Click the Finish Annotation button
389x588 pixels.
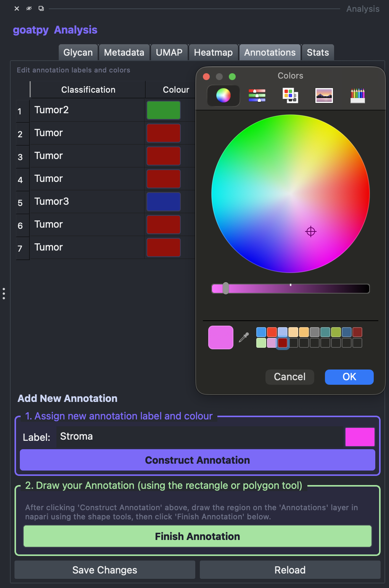198,536
